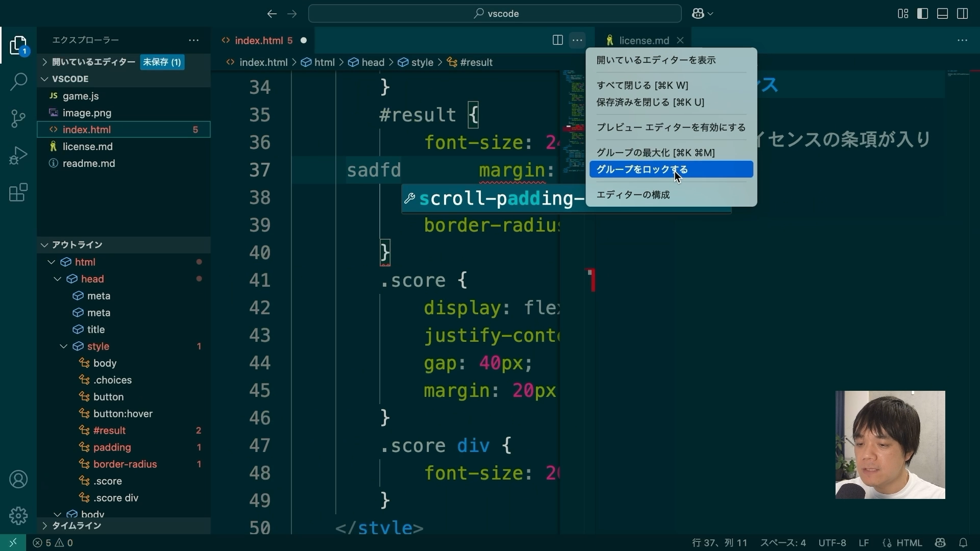The image size is (980, 551).
Task: Collapse the style node in outline
Action: 64,346
